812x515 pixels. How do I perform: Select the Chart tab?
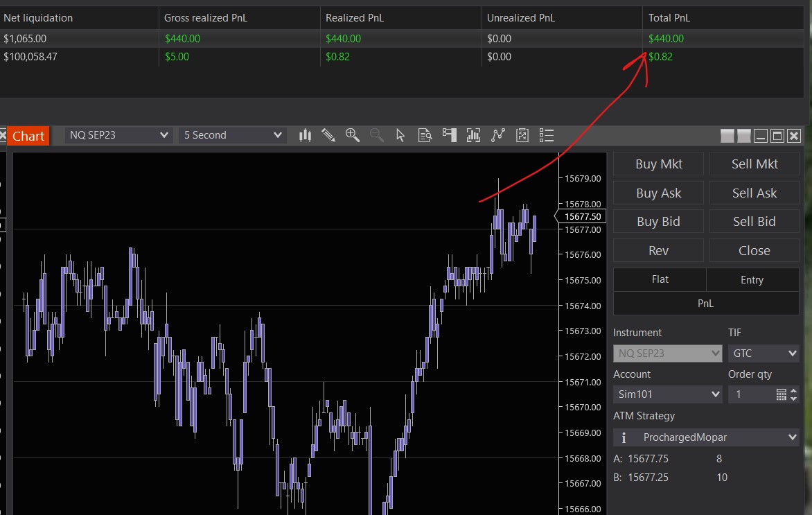[28, 136]
